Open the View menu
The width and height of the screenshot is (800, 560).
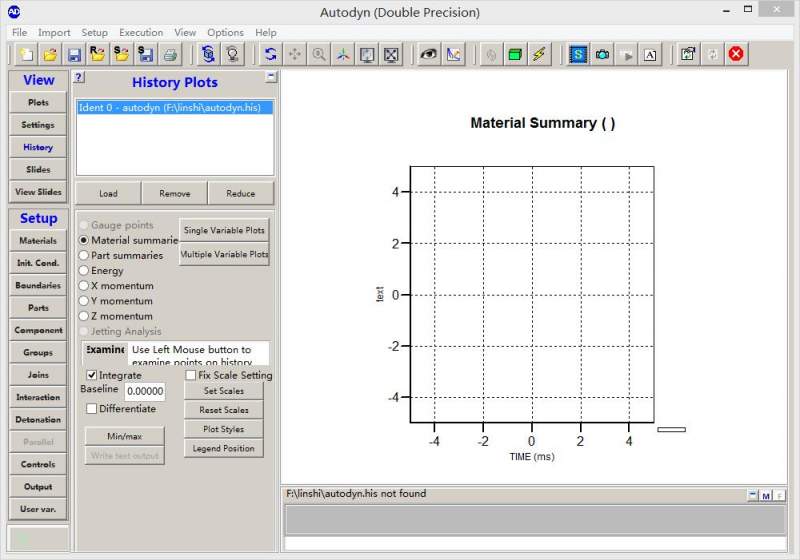[185, 32]
